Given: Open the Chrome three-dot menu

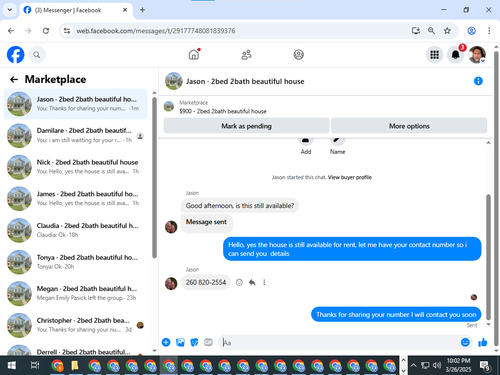Looking at the screenshot, I should coord(489,31).
